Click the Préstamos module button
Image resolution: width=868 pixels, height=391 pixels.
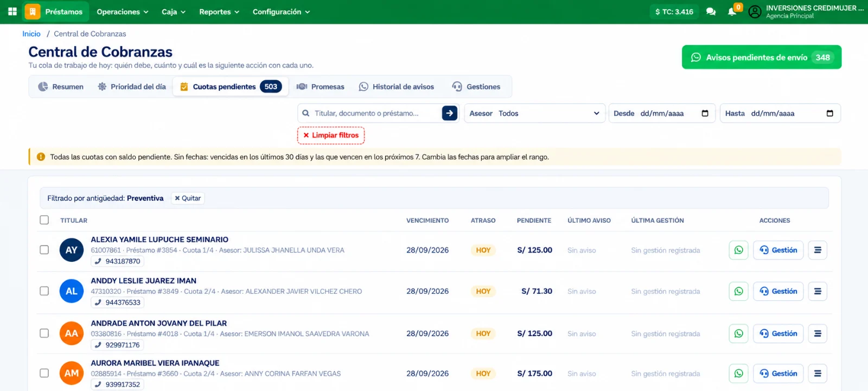tap(56, 11)
